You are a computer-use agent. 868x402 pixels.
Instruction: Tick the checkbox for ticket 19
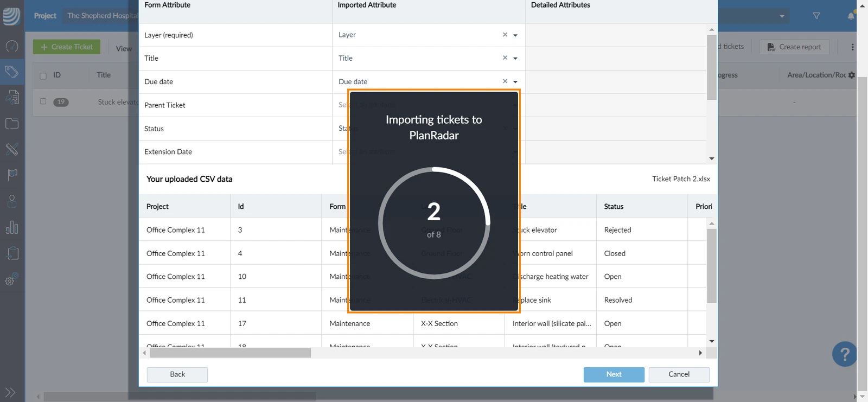tap(43, 101)
